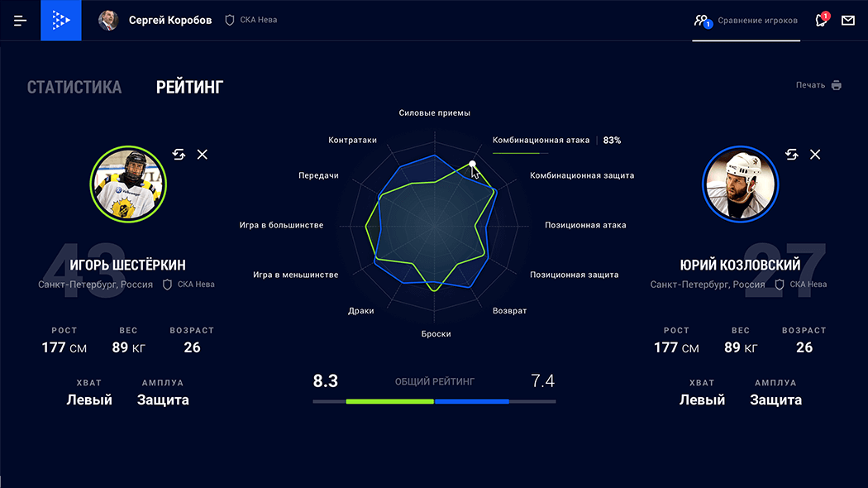
Task: Open Игорь Шестёркин's avatar photo
Action: click(128, 184)
